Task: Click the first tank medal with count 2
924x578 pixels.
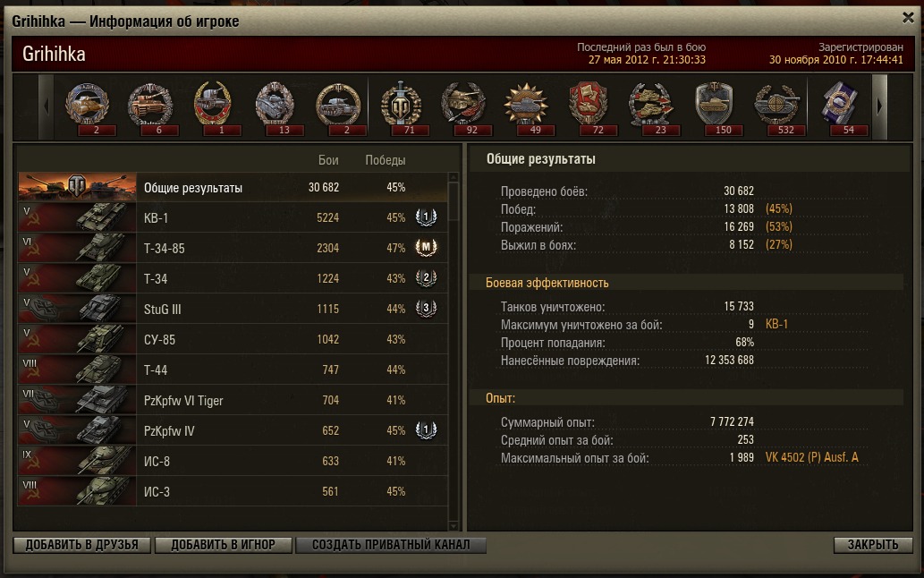Action: click(x=88, y=106)
